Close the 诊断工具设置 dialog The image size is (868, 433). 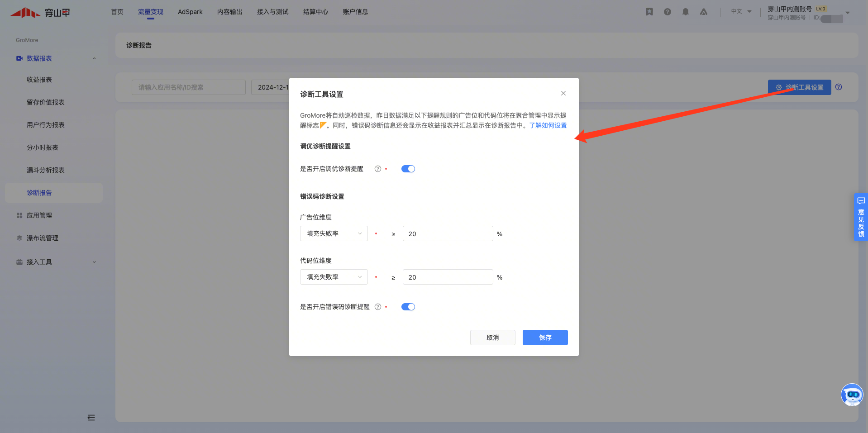(563, 93)
